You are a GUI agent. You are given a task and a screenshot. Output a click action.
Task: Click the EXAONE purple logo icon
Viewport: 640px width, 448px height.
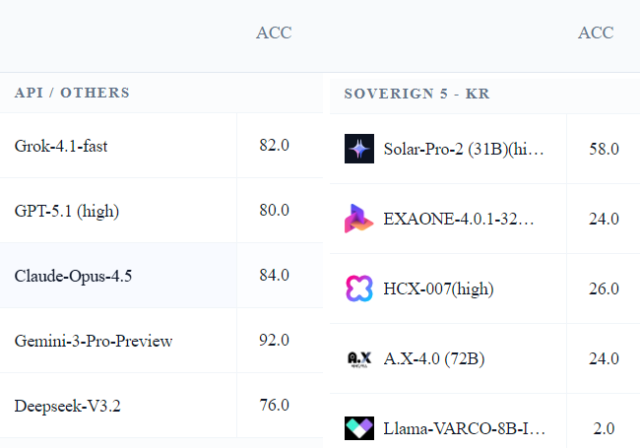click(359, 219)
